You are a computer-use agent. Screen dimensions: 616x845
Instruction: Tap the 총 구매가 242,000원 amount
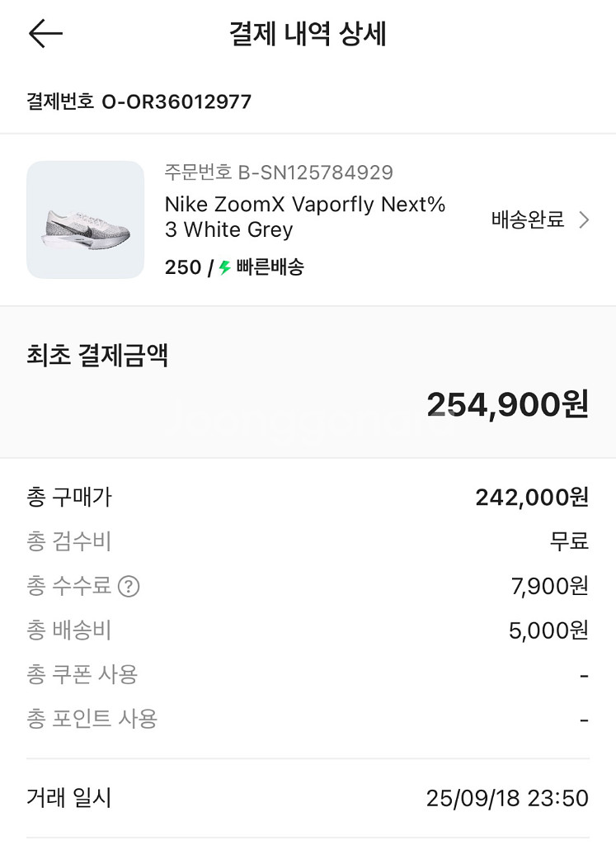(x=531, y=497)
